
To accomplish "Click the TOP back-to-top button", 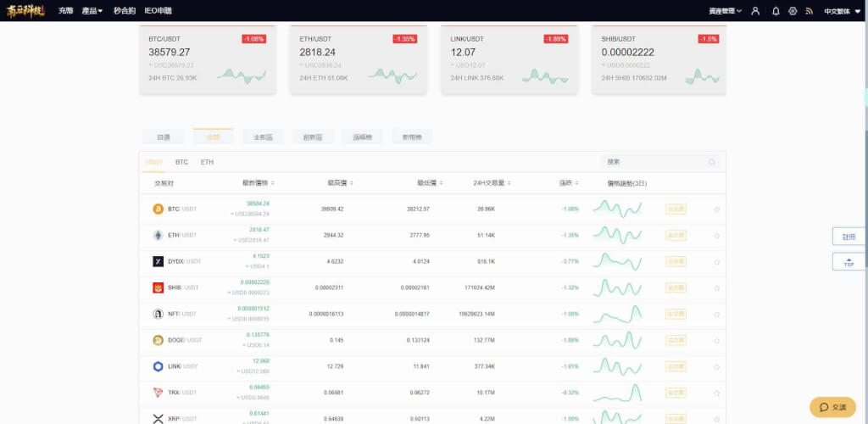I will pyautogui.click(x=849, y=262).
